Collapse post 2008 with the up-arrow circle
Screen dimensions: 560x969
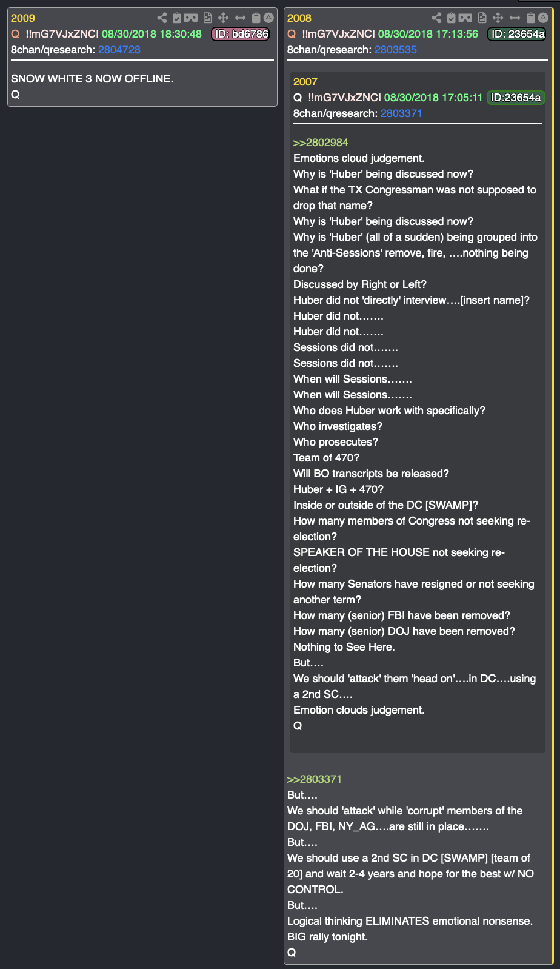[x=544, y=18]
